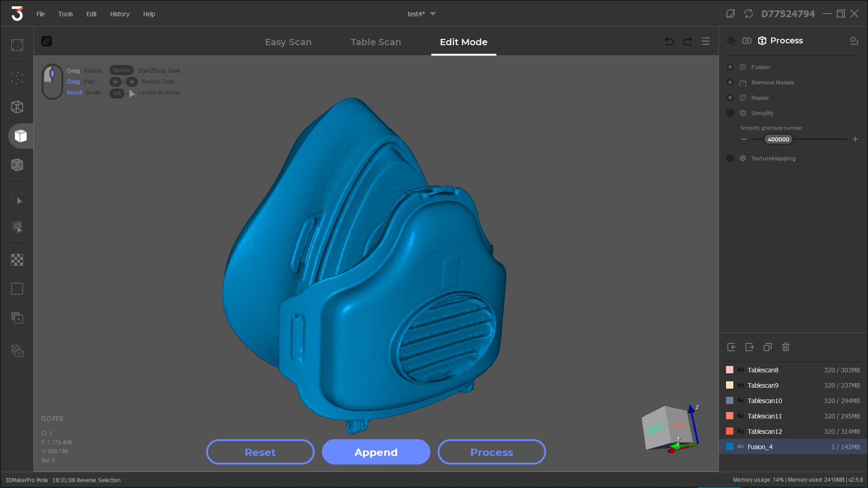Click the delete scan icon in panel
The height and width of the screenshot is (488, 868).
(786, 347)
